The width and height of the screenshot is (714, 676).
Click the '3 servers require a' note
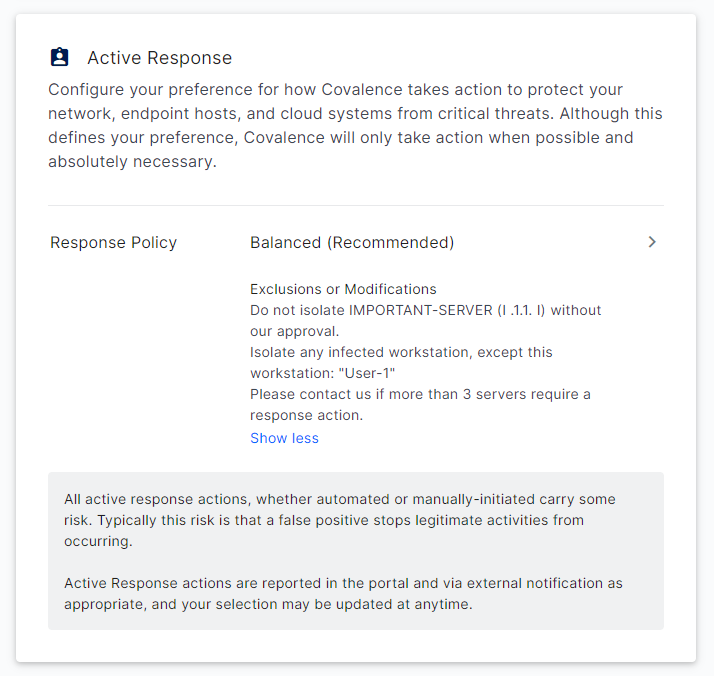pos(420,404)
